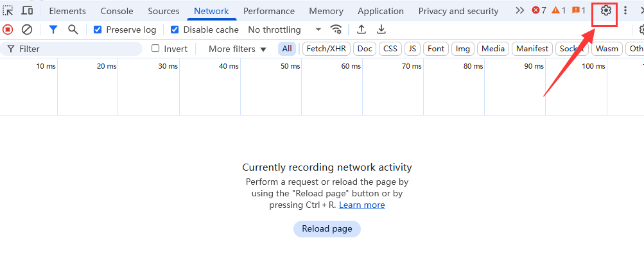Image resolution: width=644 pixels, height=256 pixels.
Task: Expand the More filters dropdown
Action: point(238,49)
